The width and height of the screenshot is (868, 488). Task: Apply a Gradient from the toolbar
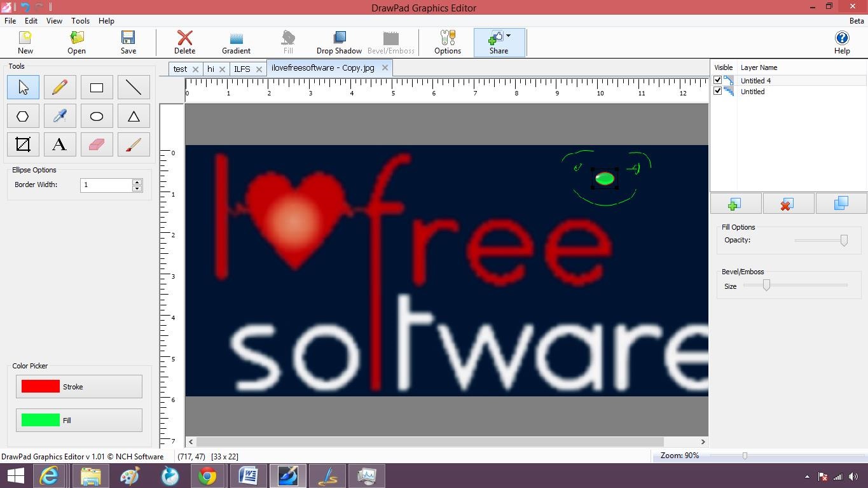coord(236,43)
